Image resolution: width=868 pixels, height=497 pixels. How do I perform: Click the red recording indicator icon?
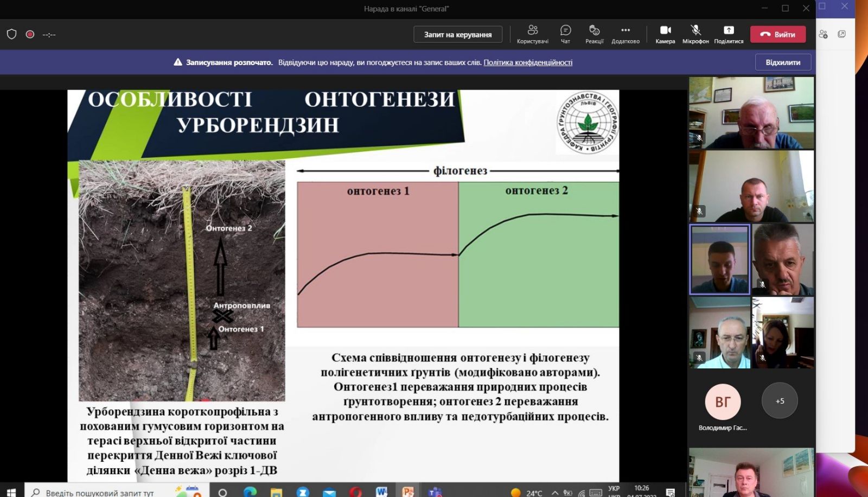30,34
